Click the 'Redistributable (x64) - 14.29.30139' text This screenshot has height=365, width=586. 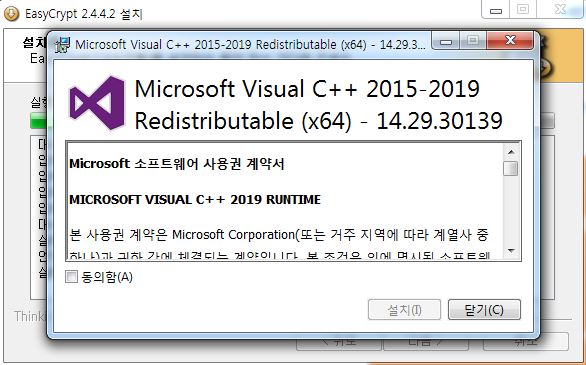318,121
